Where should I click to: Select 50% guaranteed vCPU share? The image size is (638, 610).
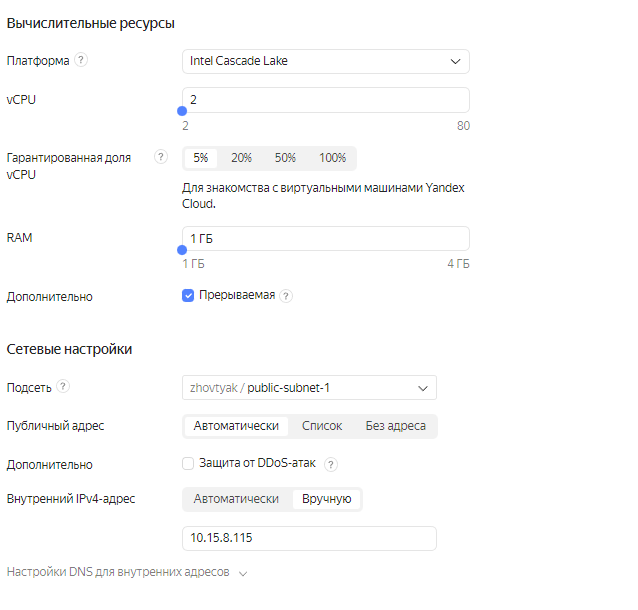coord(285,158)
